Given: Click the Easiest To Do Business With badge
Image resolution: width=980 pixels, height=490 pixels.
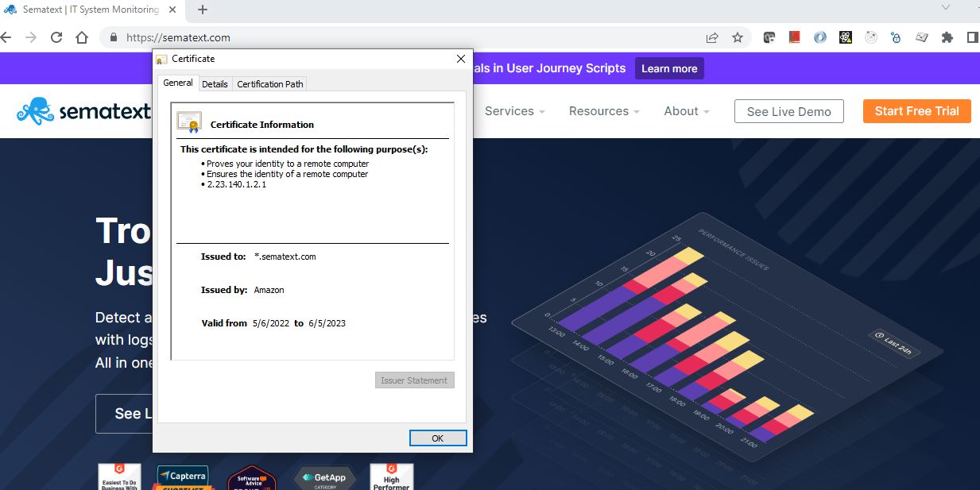Looking at the screenshot, I should click(x=119, y=477).
